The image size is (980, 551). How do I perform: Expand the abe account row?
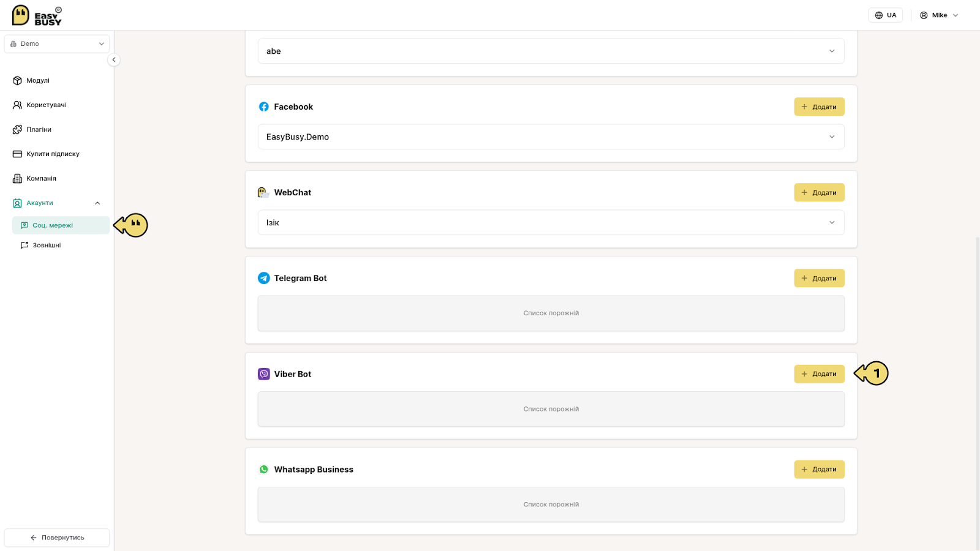point(551,51)
